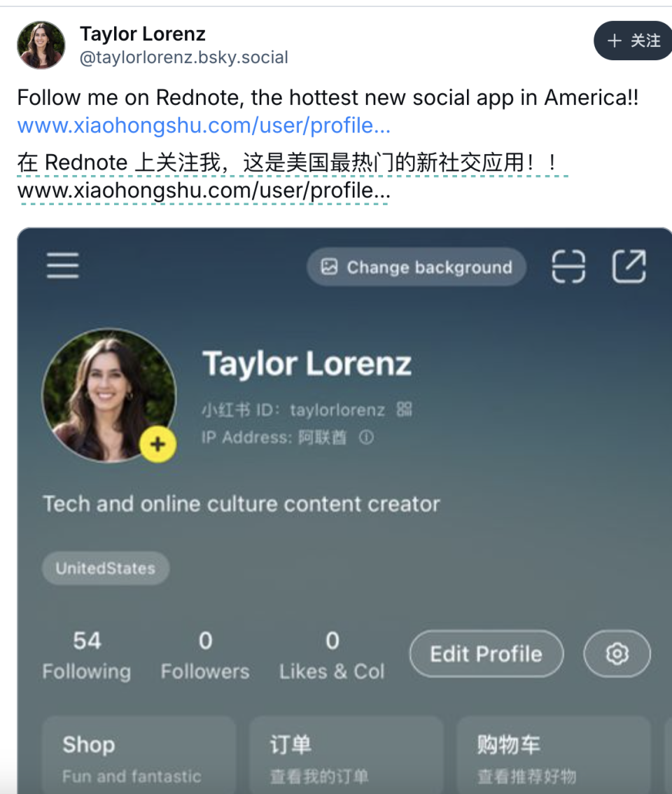Click the image icon in Change background
Viewport: 672px width, 794px height.
(329, 267)
